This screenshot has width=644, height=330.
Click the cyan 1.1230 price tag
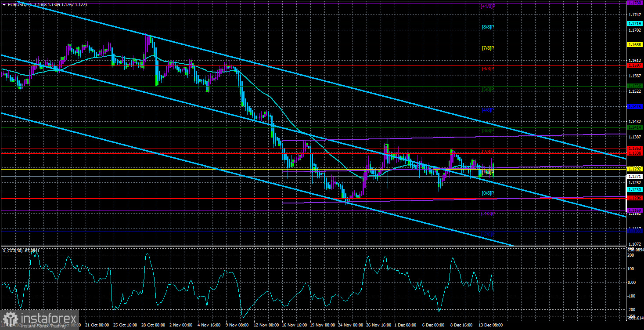(635, 190)
